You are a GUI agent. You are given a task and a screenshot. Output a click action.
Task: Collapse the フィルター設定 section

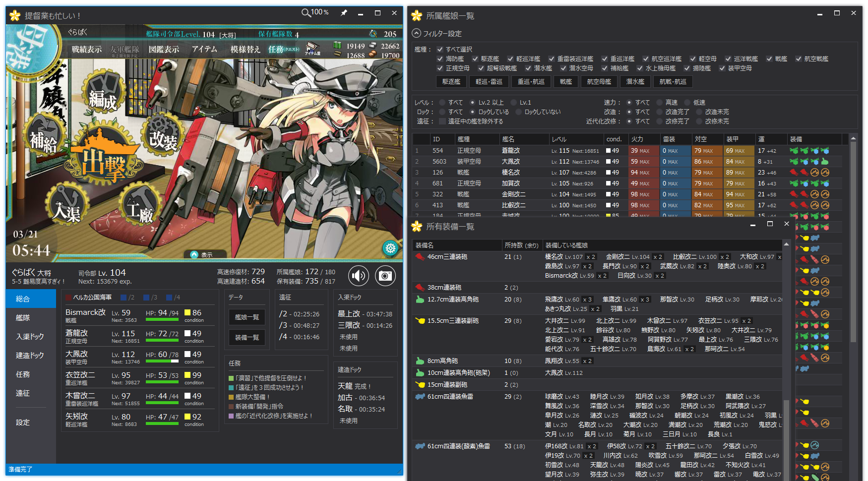tap(417, 34)
